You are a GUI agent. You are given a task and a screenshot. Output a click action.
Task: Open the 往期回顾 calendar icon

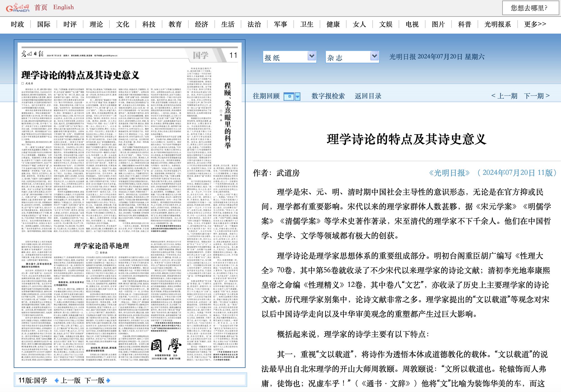click(289, 97)
